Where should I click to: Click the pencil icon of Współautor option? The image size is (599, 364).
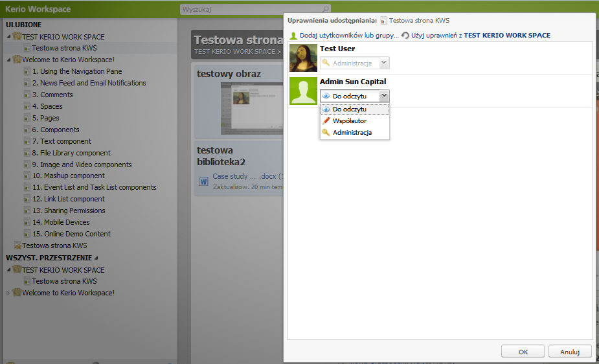(326, 120)
